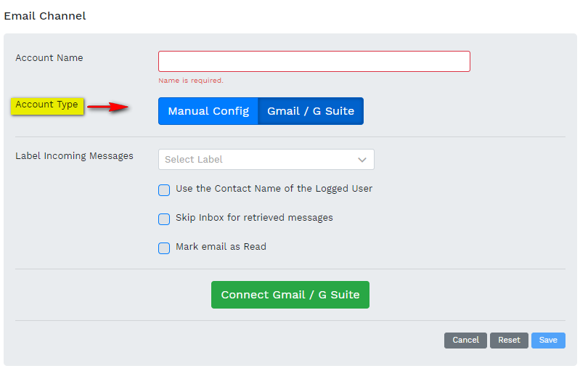Open the Select Label dropdown
This screenshot has width=588, height=379.
pos(258,159)
